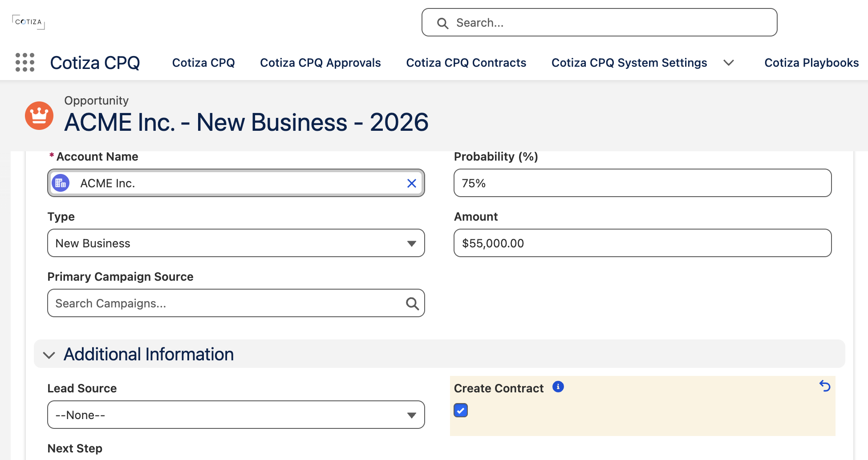Click the search magnifier icon in global search
868x460 pixels.
point(442,23)
